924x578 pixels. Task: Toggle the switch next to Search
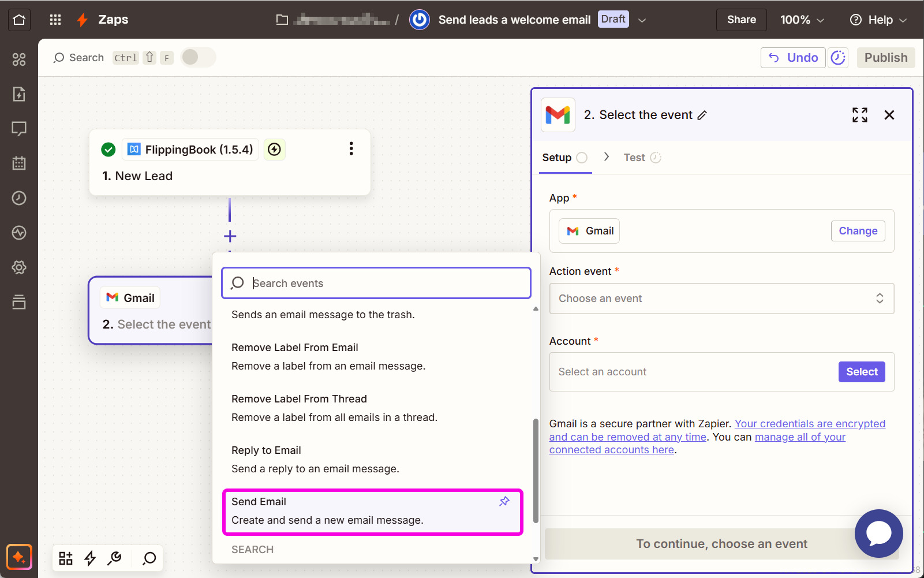(x=198, y=57)
